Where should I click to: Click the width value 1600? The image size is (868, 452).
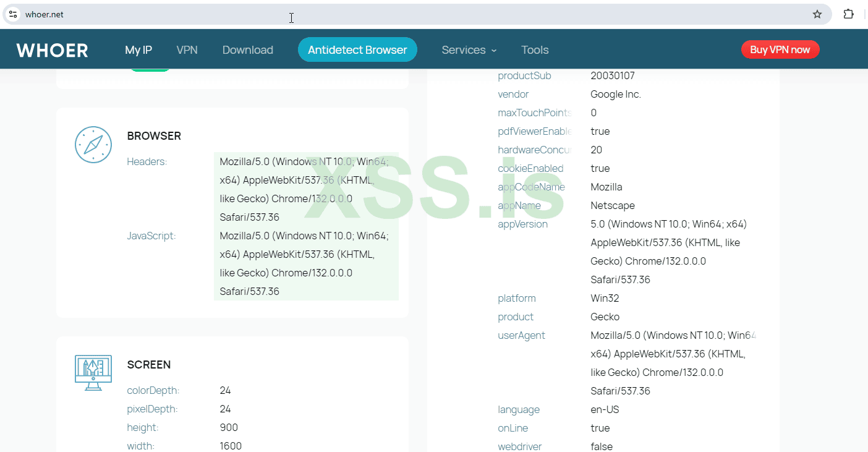click(231, 446)
